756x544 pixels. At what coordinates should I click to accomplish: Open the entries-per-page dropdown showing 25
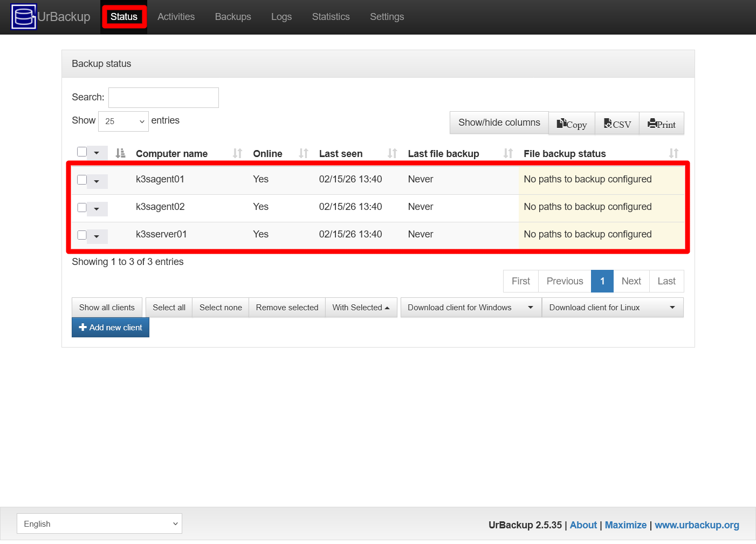click(x=123, y=121)
